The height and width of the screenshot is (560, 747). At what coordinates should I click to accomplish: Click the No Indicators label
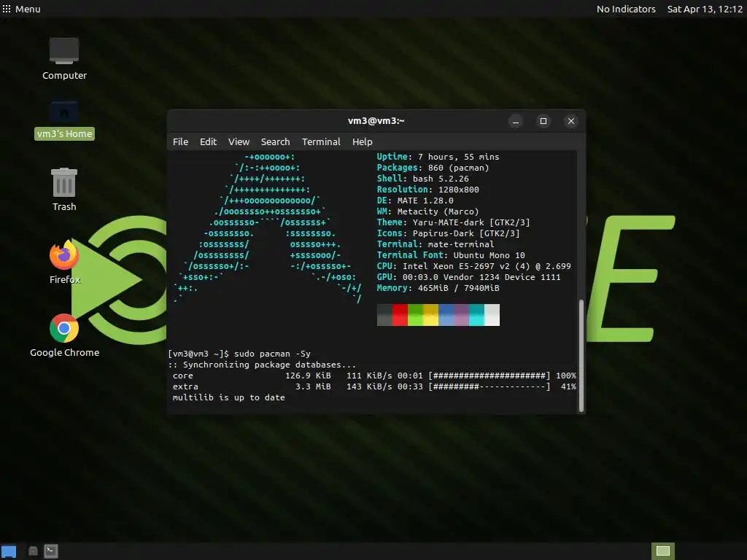tap(626, 9)
